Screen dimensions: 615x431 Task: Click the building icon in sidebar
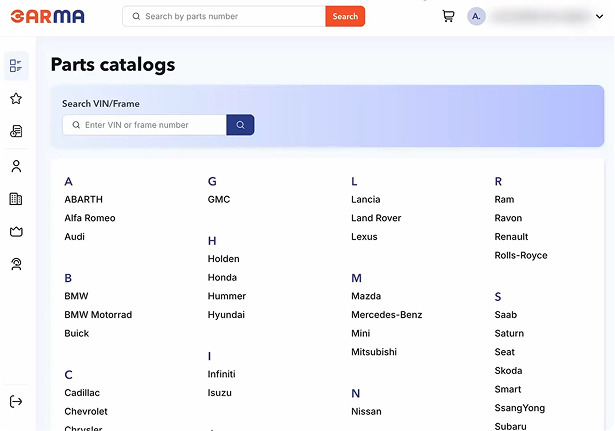point(16,199)
